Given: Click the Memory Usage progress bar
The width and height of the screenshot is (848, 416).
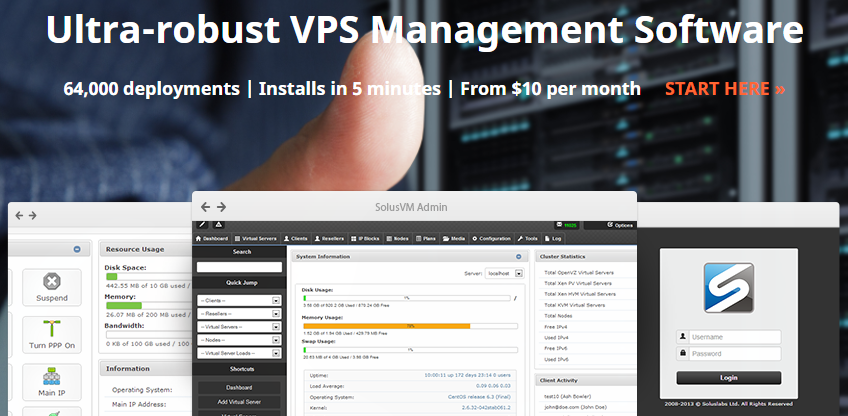Looking at the screenshot, I should pyautogui.click(x=410, y=326).
